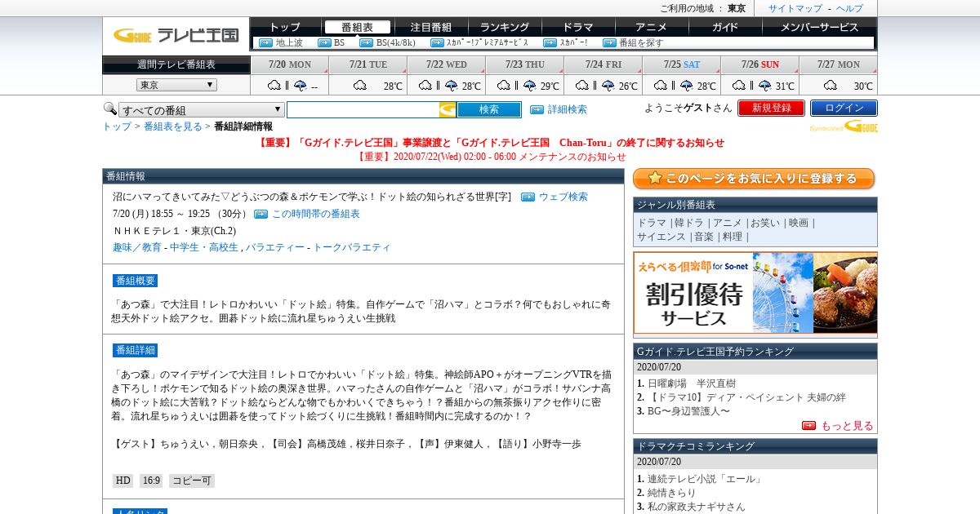Open the メンバーサービス navigation tab
Screen dimensions: 980x514
point(819,27)
